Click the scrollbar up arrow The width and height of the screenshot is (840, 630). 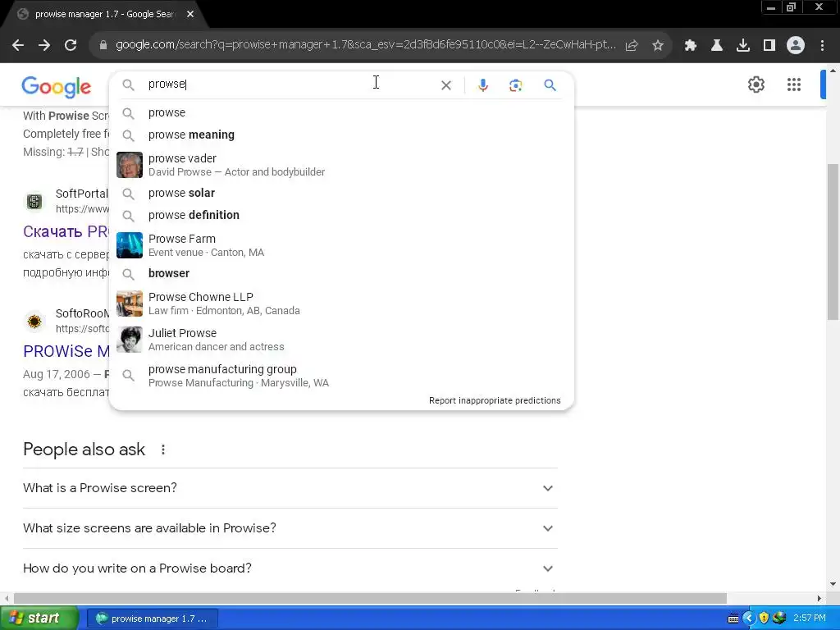[x=833, y=71]
